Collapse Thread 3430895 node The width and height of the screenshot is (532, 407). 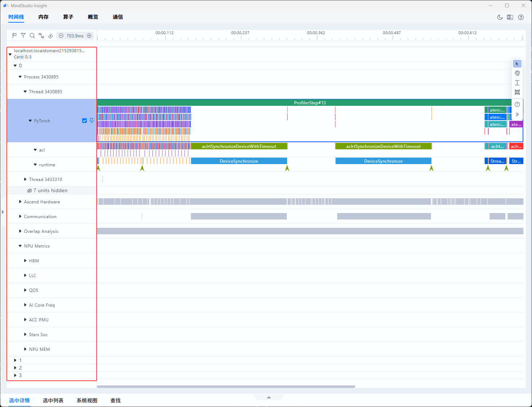25,91
